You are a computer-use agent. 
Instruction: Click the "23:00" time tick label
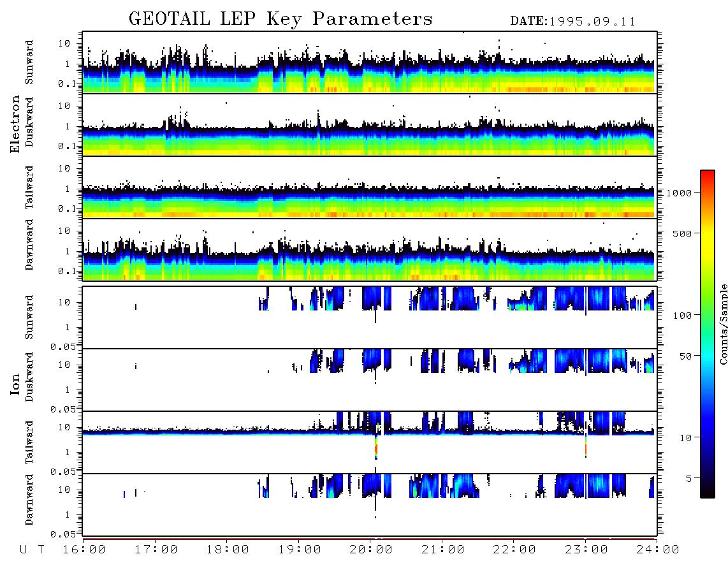tap(586, 550)
